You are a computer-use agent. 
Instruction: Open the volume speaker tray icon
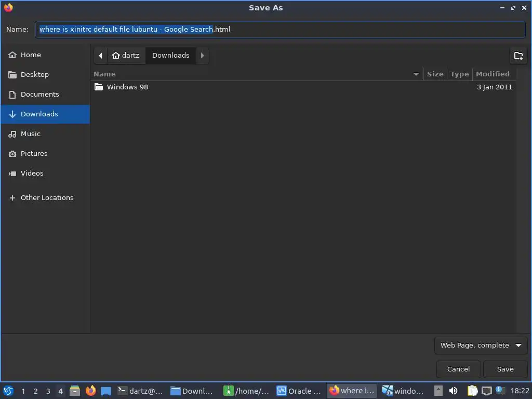pyautogui.click(x=453, y=391)
